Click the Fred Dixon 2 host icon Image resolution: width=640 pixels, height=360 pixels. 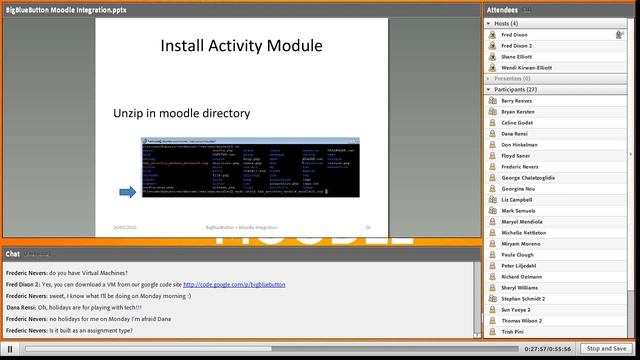point(492,46)
